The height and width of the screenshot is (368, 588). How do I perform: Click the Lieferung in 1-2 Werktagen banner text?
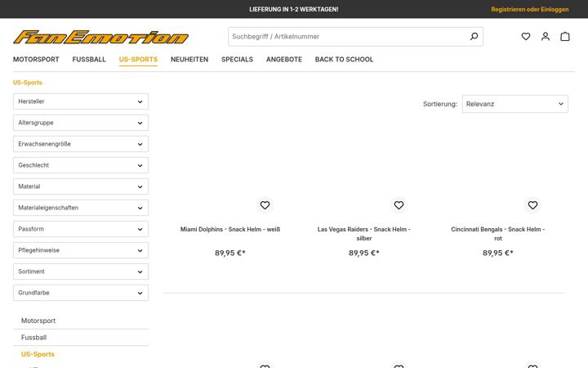294,9
